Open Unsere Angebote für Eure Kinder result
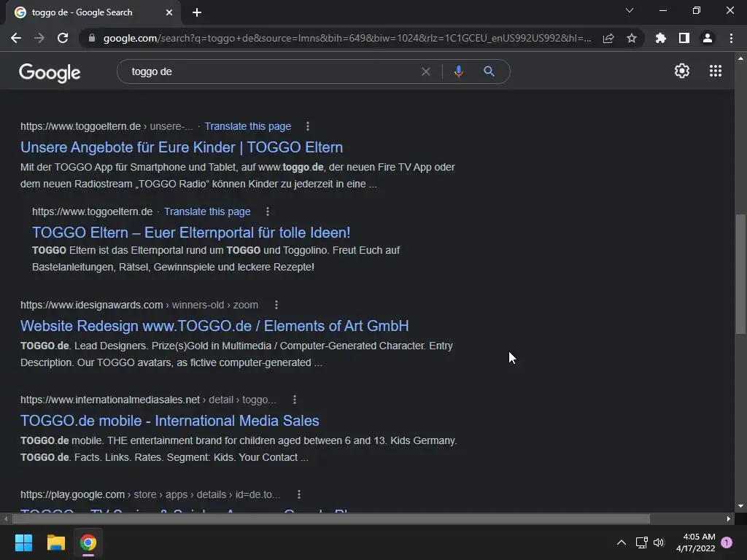Viewport: 747px width, 560px height. [x=182, y=147]
